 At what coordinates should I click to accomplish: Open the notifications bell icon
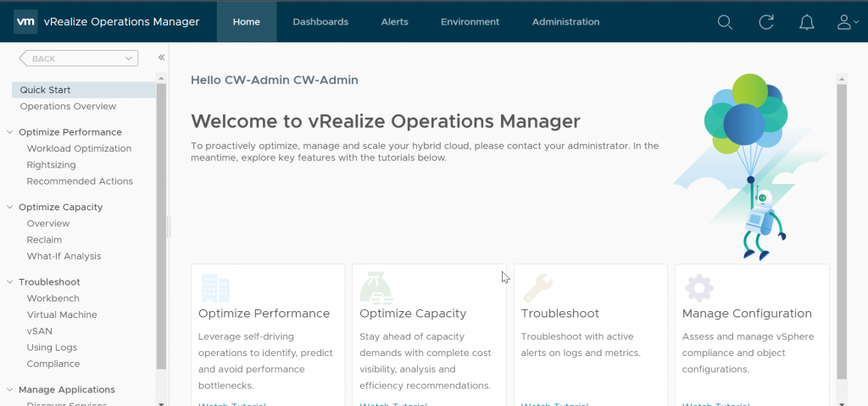(807, 22)
